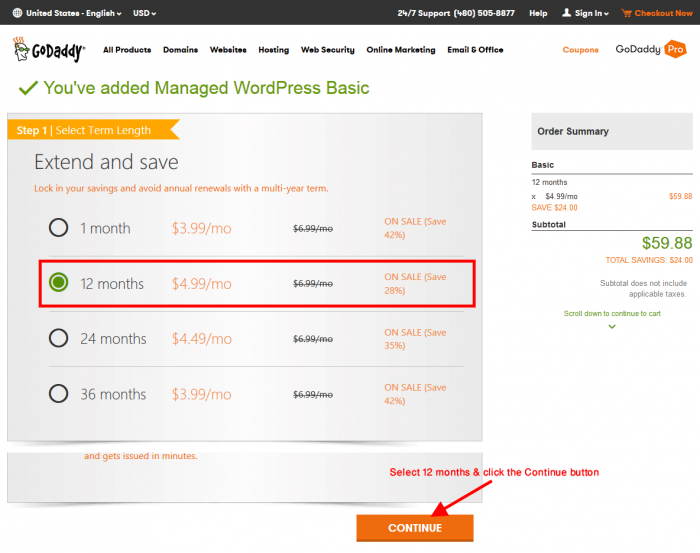
Task: Click the Coupons link
Action: pos(580,50)
